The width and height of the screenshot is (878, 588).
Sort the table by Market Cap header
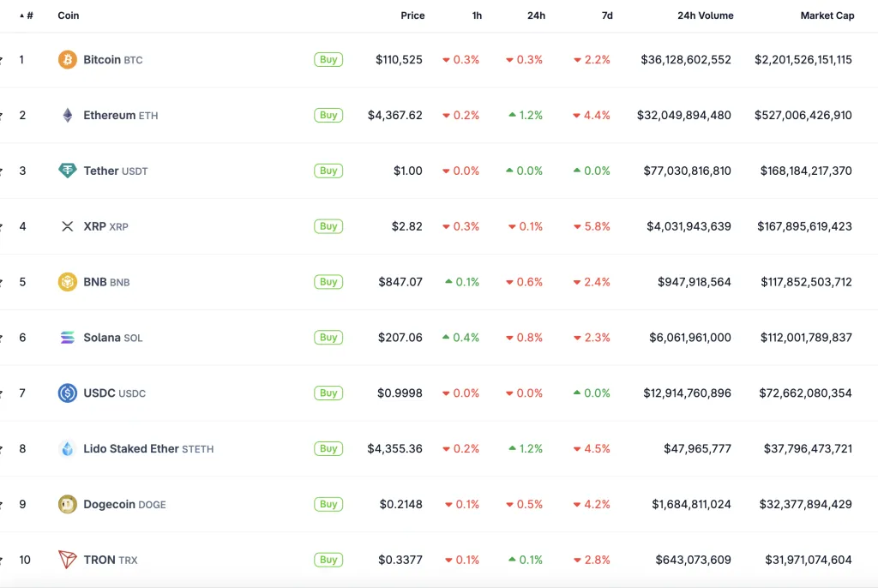(x=827, y=15)
